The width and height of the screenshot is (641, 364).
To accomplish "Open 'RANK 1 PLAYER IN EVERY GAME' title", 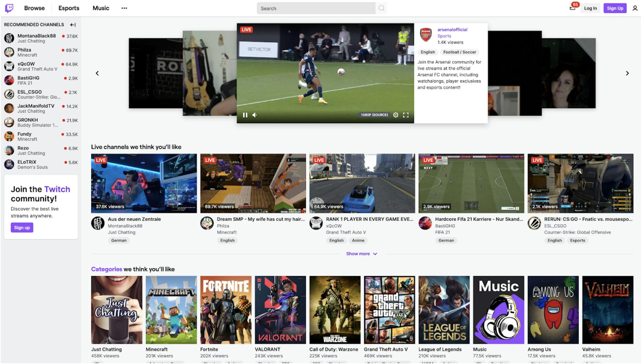I will point(370,219).
